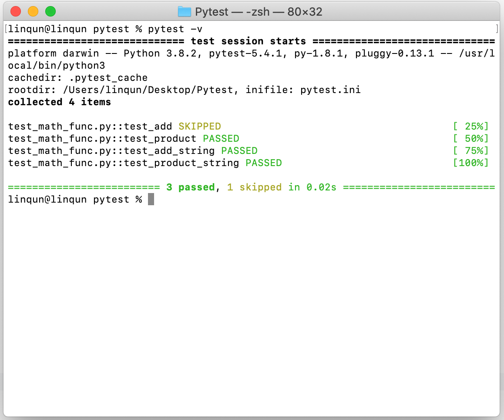Image resolution: width=504 pixels, height=420 pixels.
Task: Place cursor at the terminal block cursor
Action: tap(150, 199)
